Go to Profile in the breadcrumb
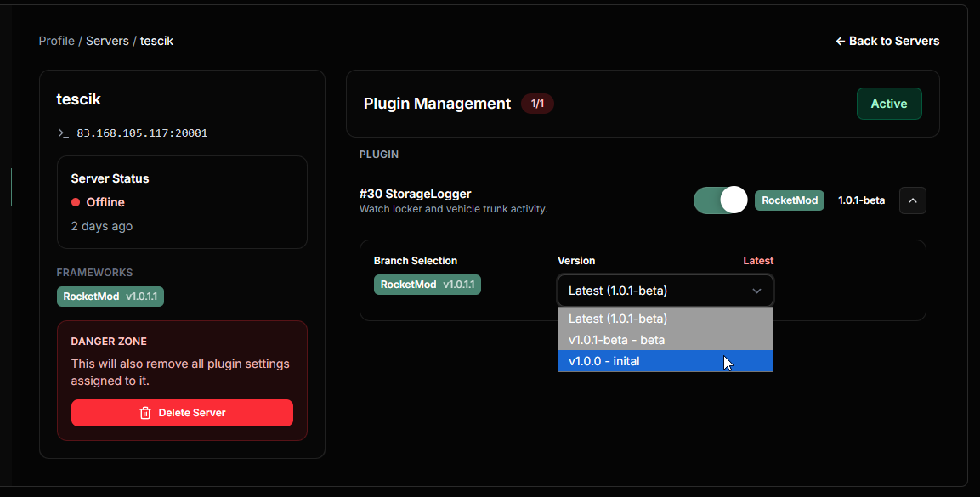 click(56, 41)
